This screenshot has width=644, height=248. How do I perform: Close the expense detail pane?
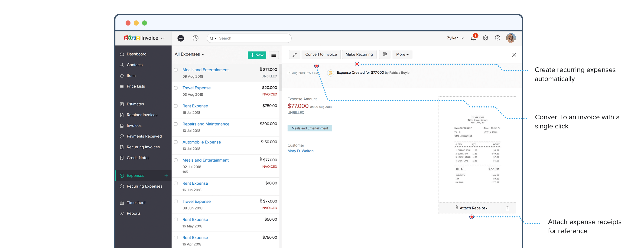coord(514,55)
